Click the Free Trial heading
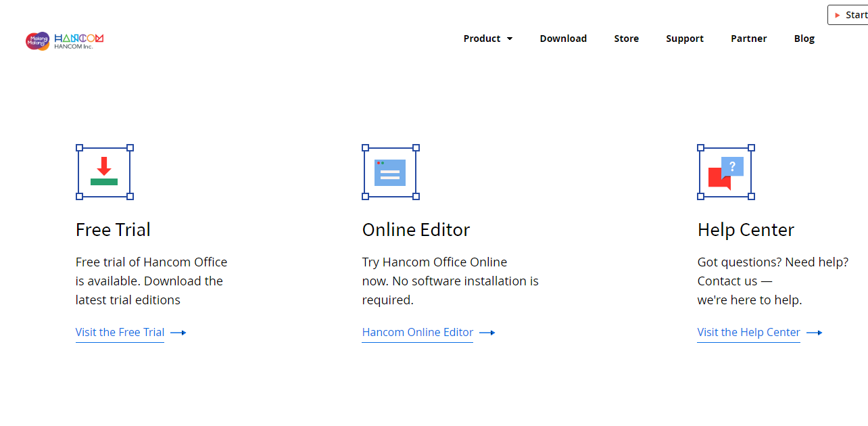868x426 pixels. click(113, 230)
